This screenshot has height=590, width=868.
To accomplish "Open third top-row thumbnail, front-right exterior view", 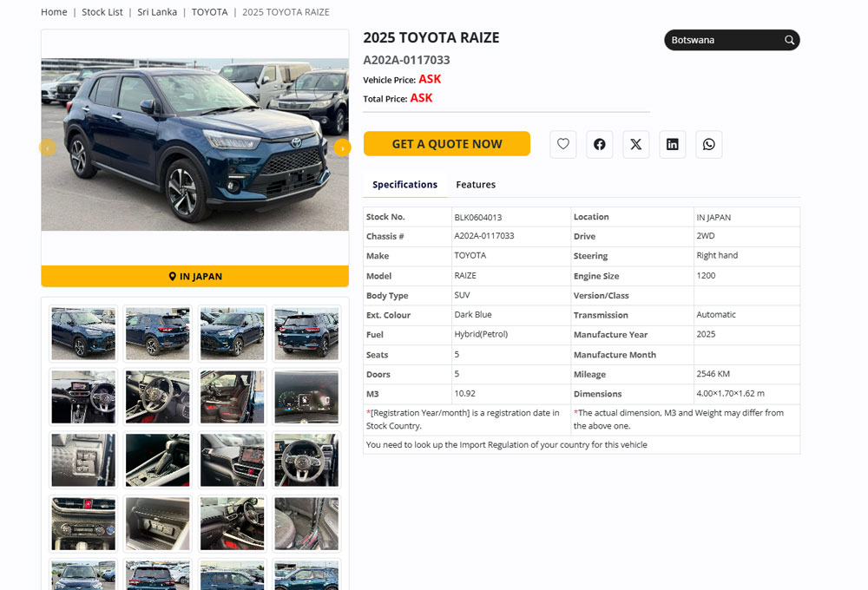I will click(x=233, y=334).
